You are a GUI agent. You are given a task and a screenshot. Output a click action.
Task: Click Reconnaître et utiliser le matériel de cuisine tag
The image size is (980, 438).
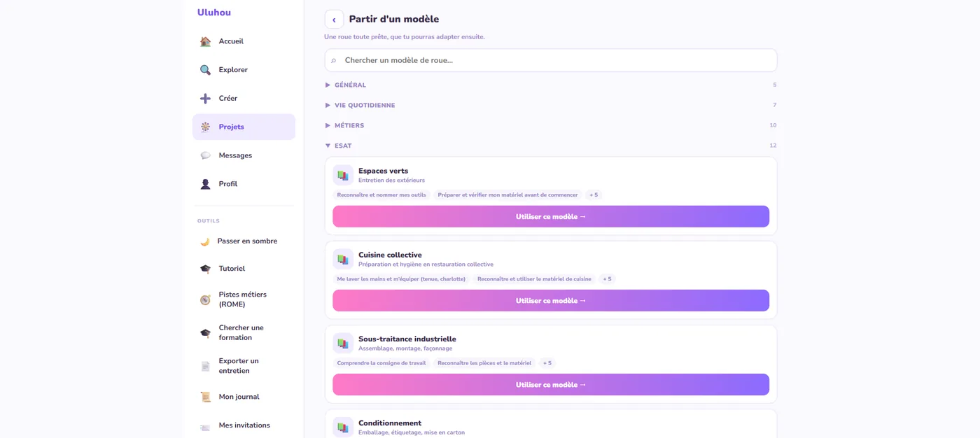[534, 279]
